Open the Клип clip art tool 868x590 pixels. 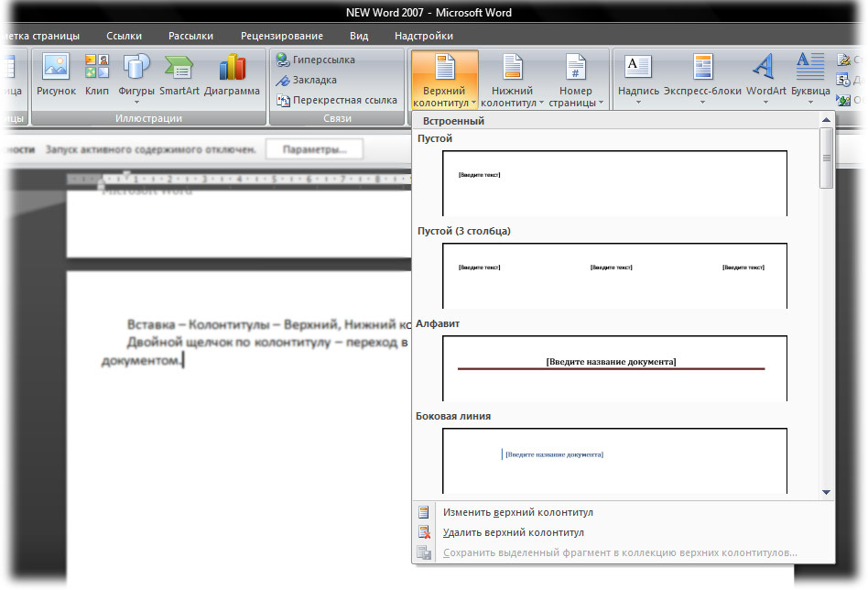tap(97, 75)
